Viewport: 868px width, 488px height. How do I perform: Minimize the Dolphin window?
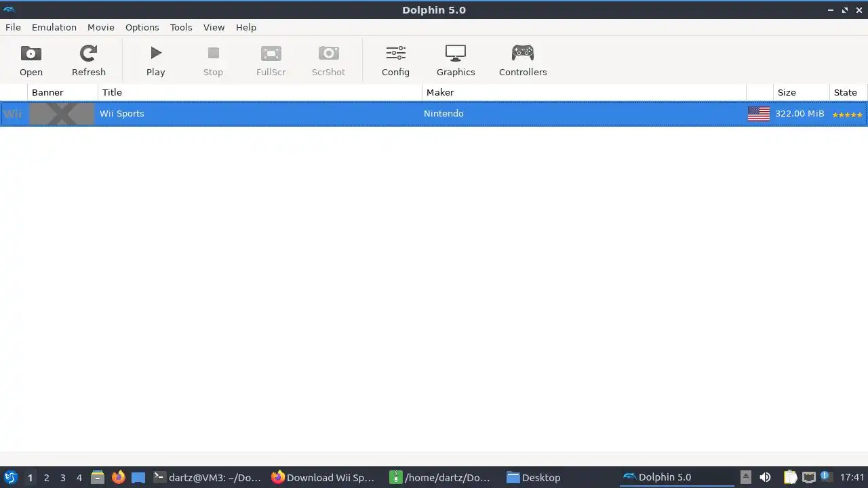point(831,10)
